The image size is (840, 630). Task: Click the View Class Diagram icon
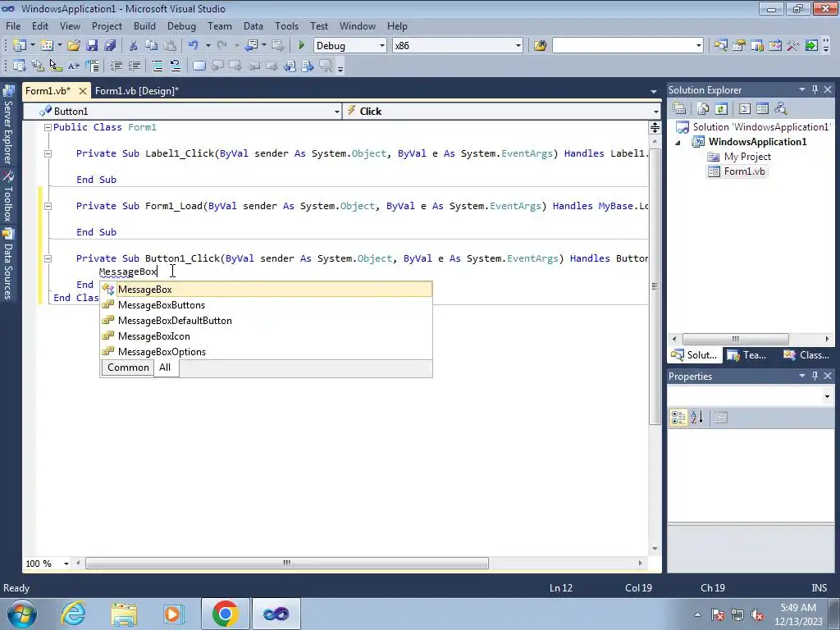[x=781, y=109]
